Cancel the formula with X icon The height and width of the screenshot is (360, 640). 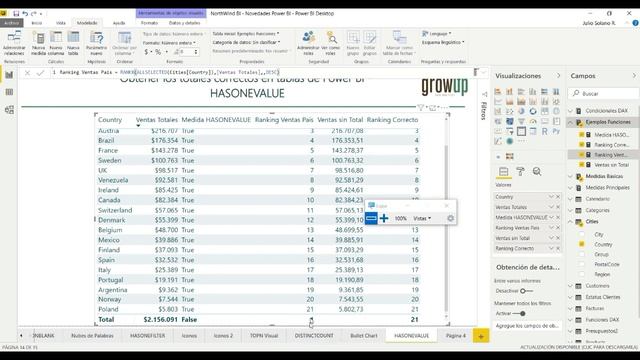click(x=27, y=73)
